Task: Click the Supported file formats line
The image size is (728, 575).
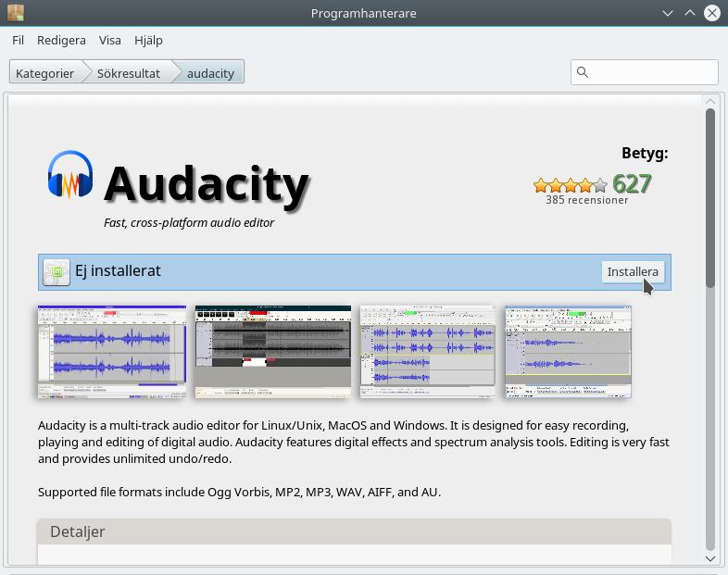Action: [239, 492]
